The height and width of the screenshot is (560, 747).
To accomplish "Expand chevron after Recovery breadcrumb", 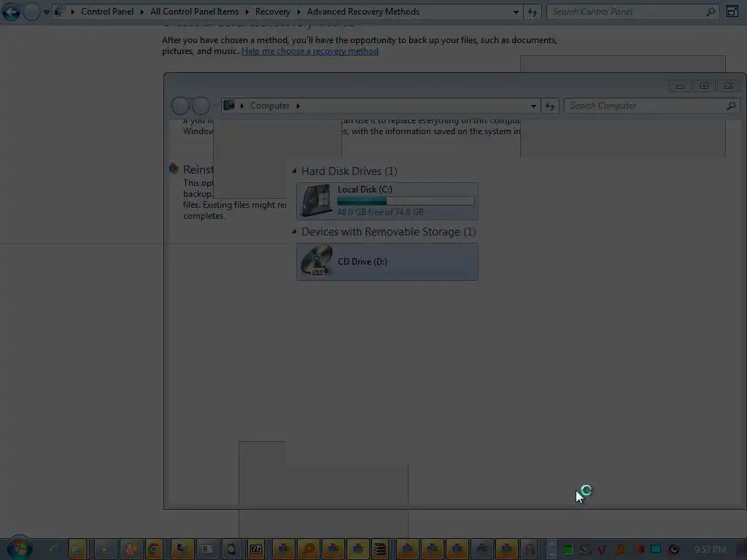I will 298,12.
